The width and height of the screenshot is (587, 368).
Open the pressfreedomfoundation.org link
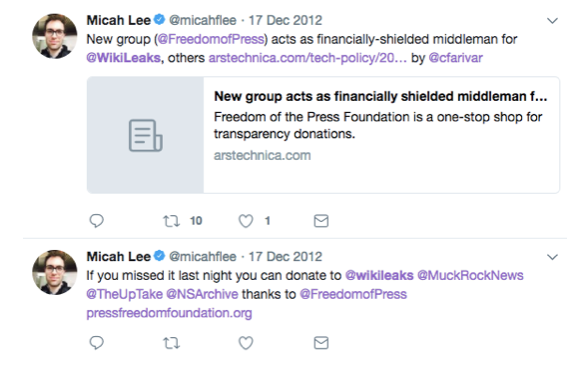[169, 313]
